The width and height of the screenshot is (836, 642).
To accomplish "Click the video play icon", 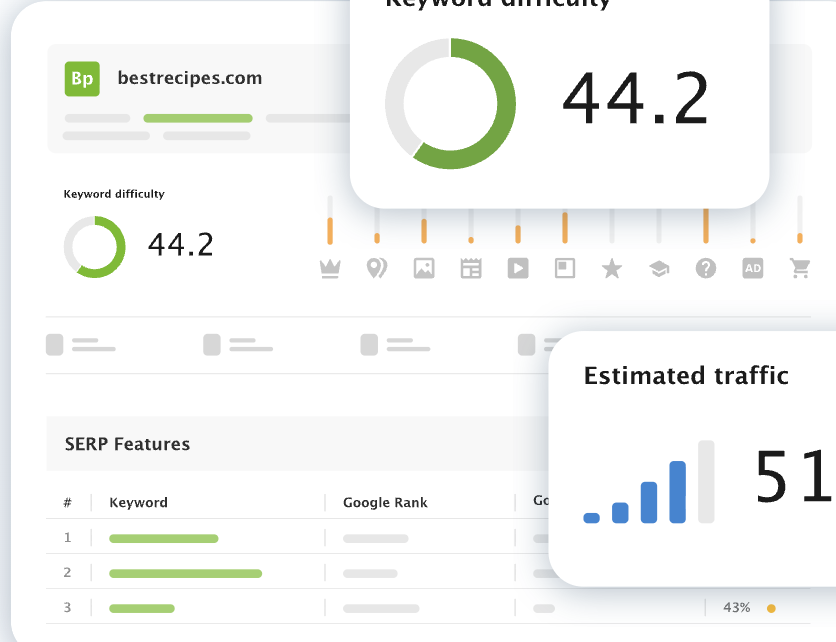I will (x=518, y=268).
